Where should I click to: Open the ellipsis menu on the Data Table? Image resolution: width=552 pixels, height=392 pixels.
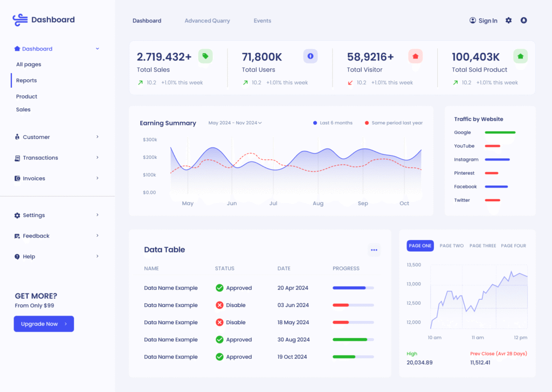pos(374,250)
